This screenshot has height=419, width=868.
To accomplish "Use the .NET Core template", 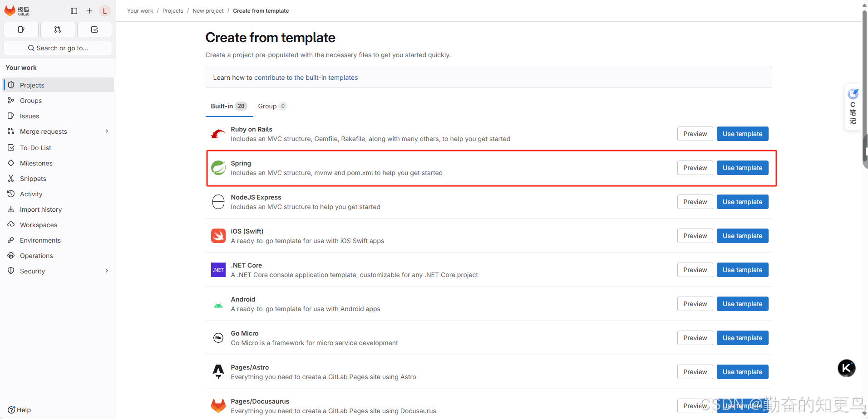I will point(742,270).
